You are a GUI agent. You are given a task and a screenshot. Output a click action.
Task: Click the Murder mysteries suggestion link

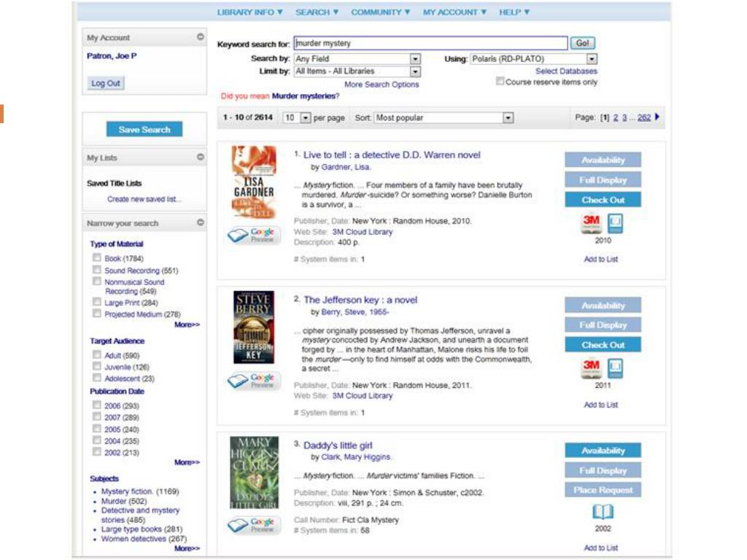[x=303, y=96]
